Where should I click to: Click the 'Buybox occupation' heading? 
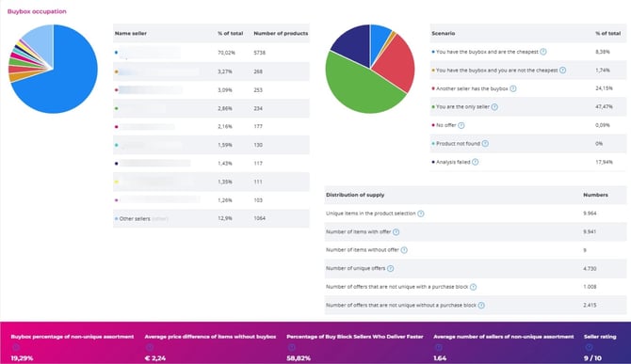click(x=37, y=11)
